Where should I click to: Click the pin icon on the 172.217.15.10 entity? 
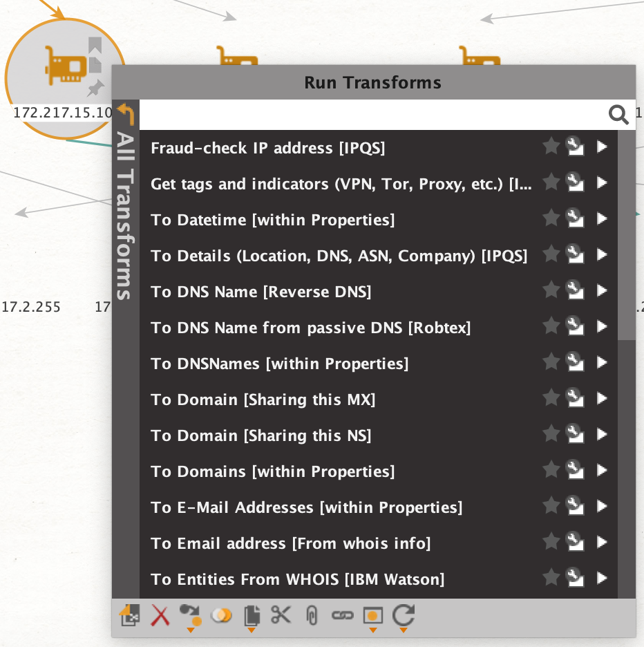[95, 88]
